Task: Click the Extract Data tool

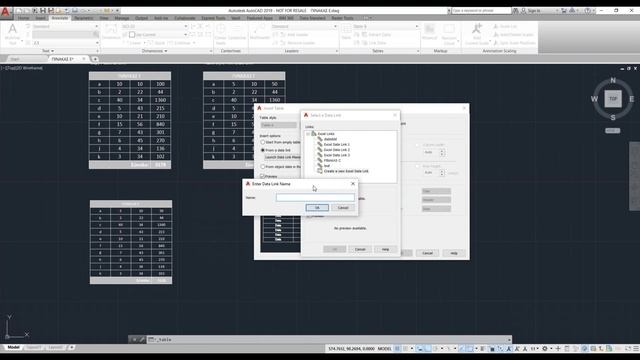Action: 376,35
